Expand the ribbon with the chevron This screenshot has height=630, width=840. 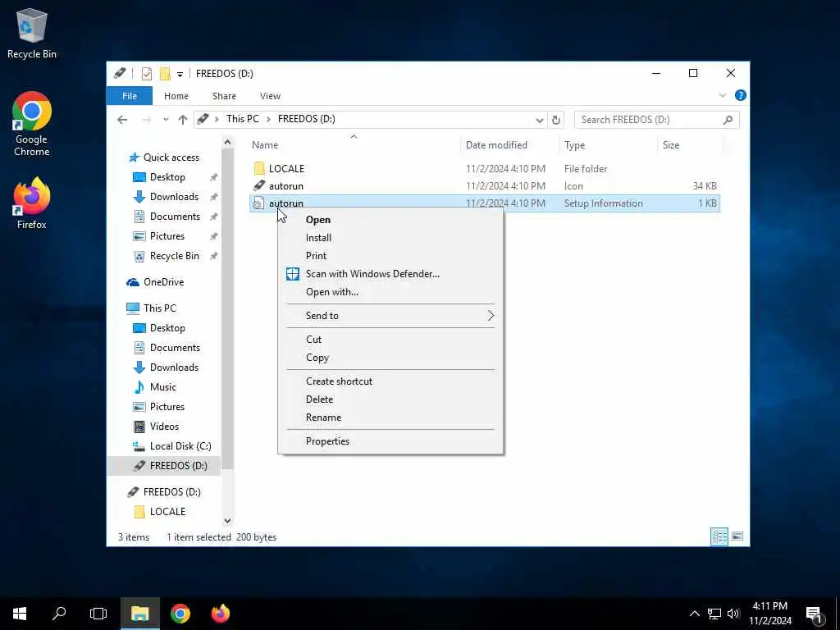point(722,95)
